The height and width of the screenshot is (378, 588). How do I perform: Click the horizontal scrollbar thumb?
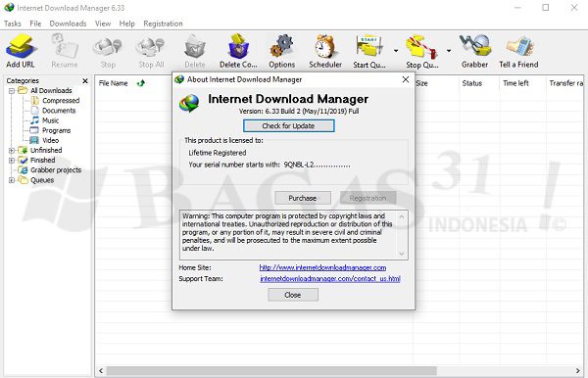(x=271, y=370)
